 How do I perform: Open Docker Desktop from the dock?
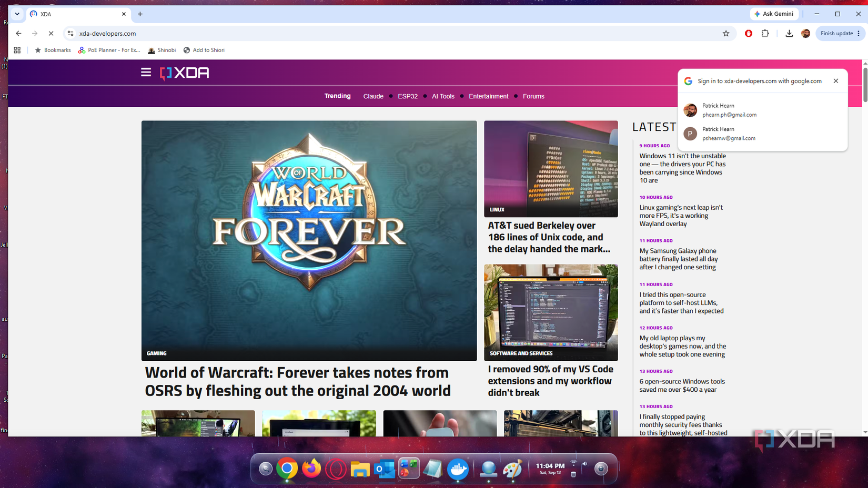click(x=458, y=468)
